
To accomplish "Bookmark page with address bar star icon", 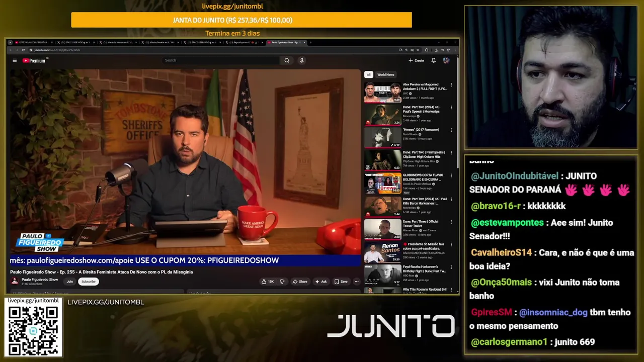I will coord(419,50).
